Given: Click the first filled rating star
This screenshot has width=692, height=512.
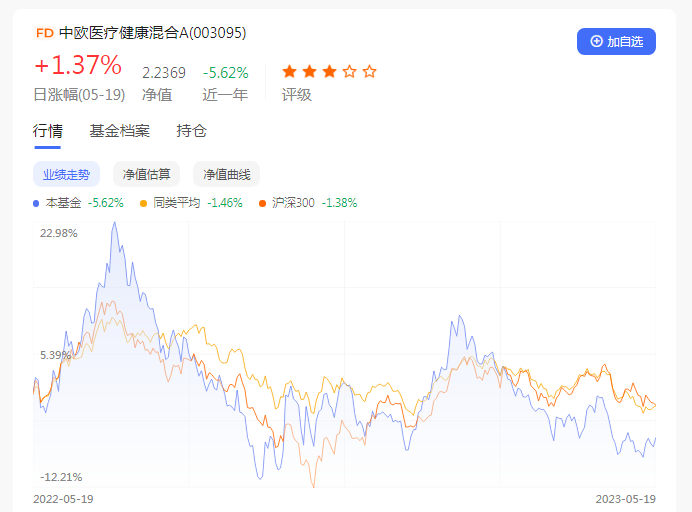Looking at the screenshot, I should coord(290,71).
